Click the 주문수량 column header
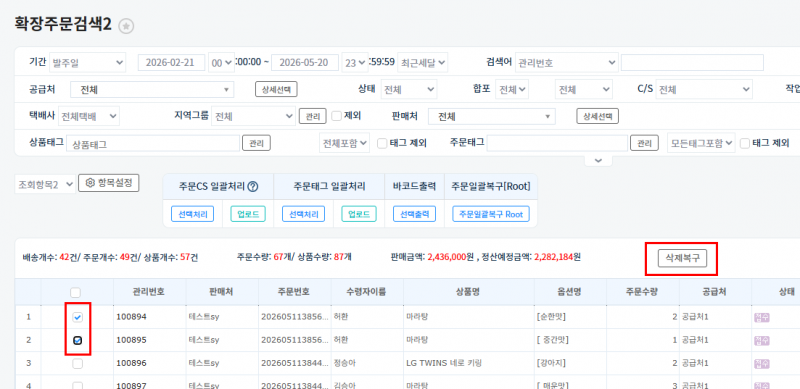This screenshot has height=389, width=800. [x=643, y=292]
